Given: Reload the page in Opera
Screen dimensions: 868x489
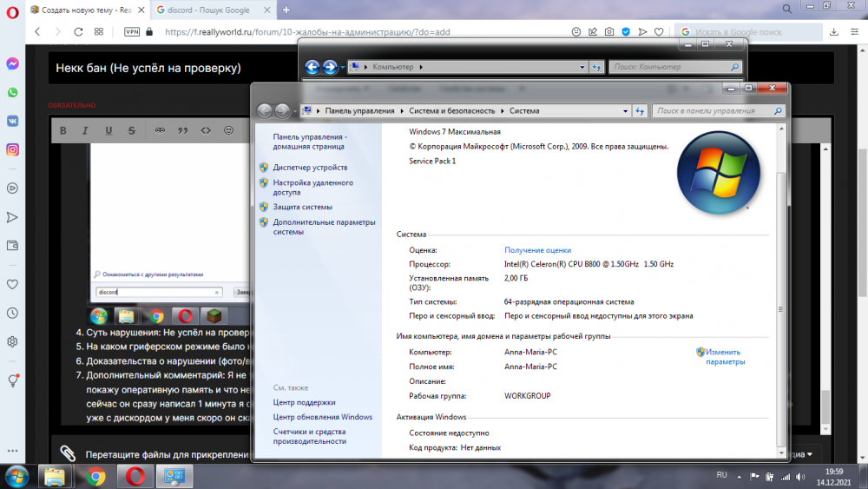Looking at the screenshot, I should coord(78,32).
